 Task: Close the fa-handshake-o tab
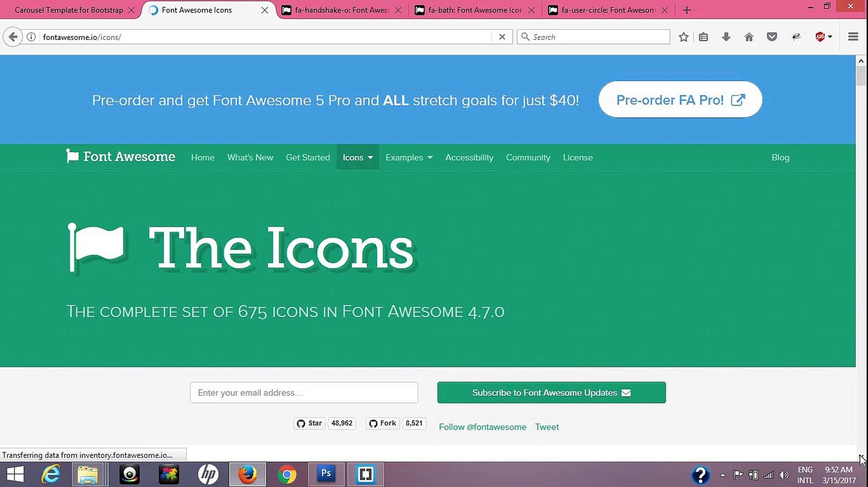[398, 10]
